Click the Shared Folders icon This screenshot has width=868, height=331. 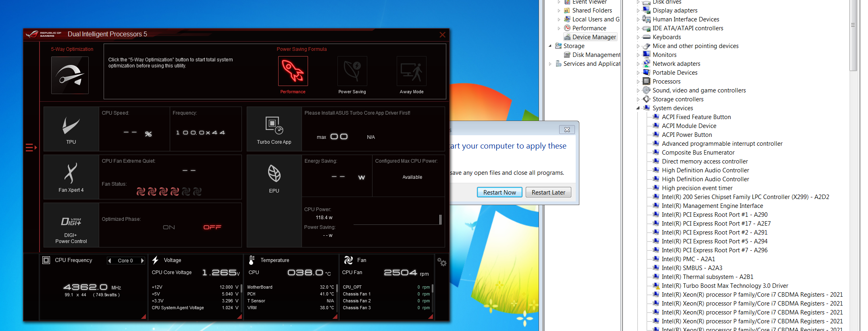click(567, 10)
